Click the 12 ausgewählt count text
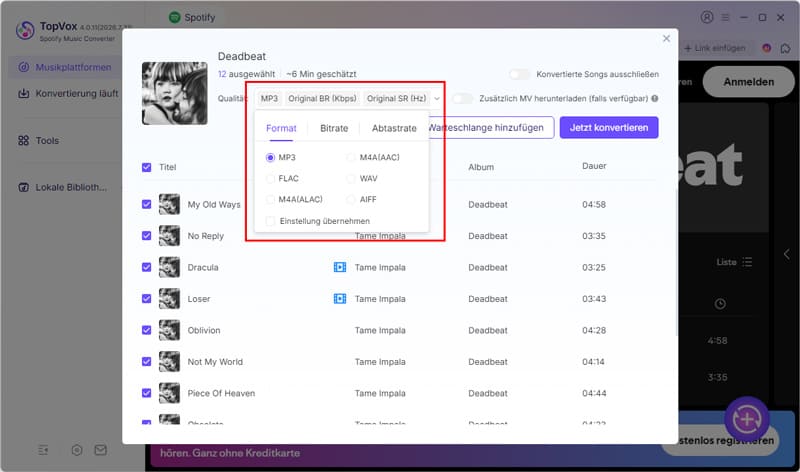The image size is (800, 472). click(x=246, y=74)
